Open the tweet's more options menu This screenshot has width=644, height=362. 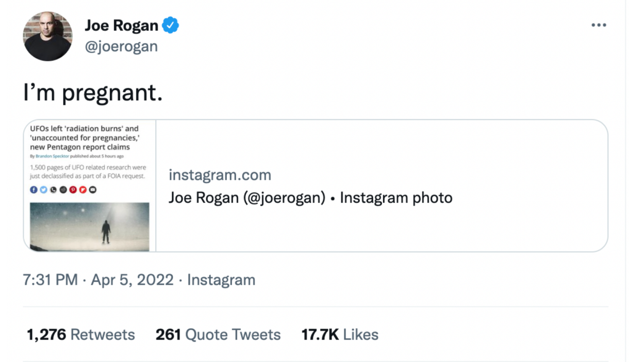click(x=599, y=25)
